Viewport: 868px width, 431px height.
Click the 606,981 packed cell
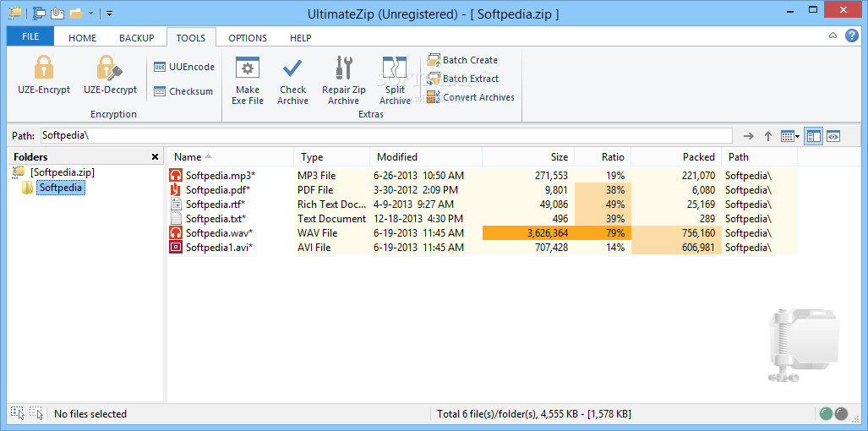pyautogui.click(x=676, y=248)
